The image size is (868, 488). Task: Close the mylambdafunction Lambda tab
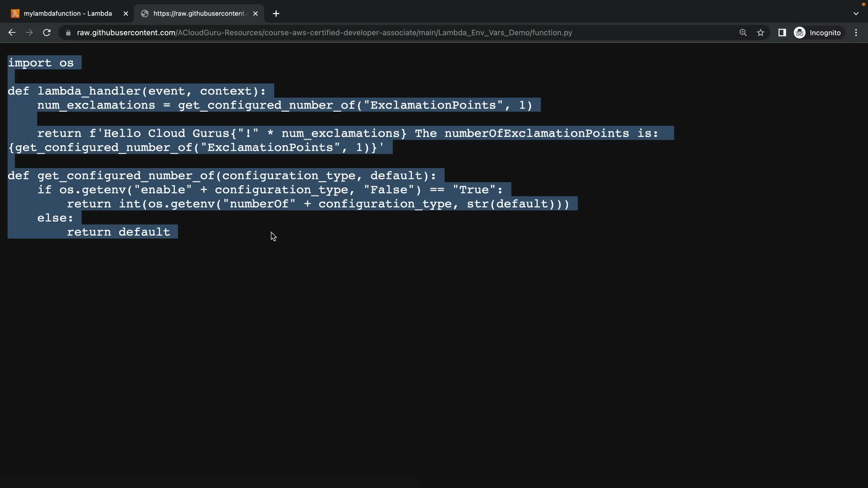[x=126, y=14]
